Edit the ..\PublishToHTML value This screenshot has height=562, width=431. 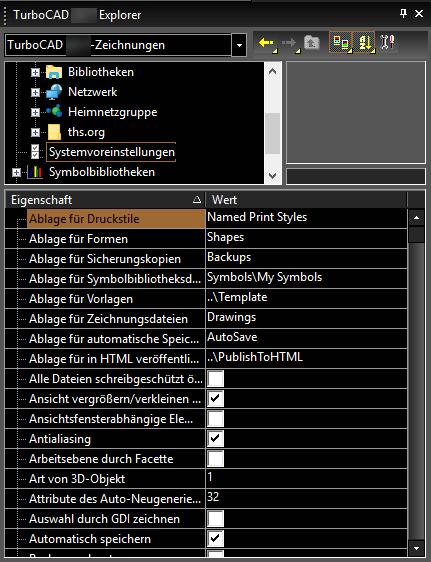(306, 359)
